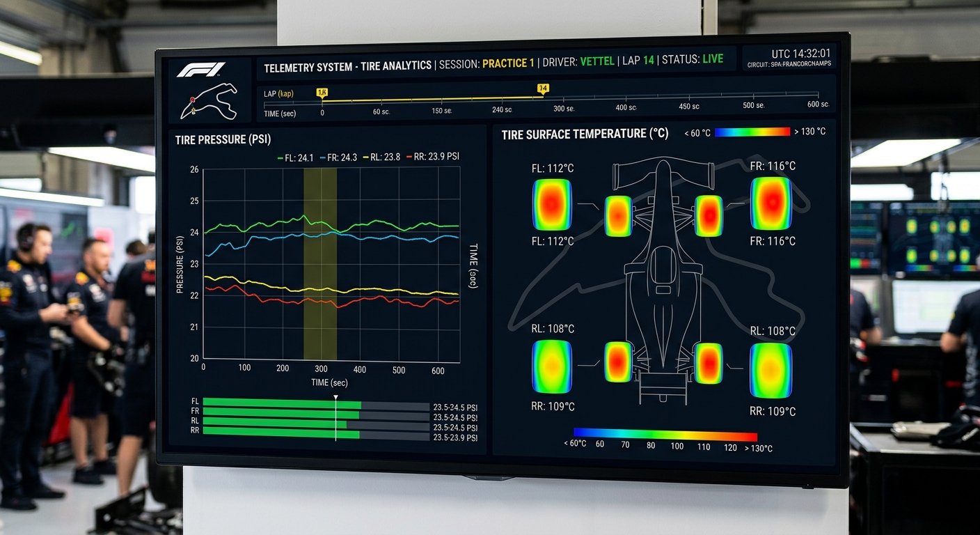Click the circuit name under the clock
Screen dimensions: 980x535
[789, 65]
